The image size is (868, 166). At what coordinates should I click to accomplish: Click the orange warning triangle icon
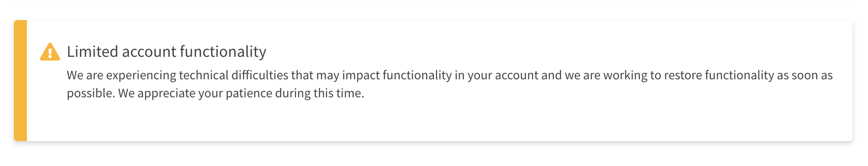[x=50, y=52]
